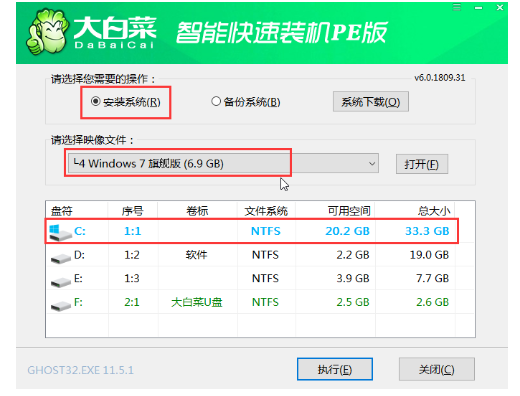Click the 系统下载(O) button
520x396 pixels.
click(371, 102)
